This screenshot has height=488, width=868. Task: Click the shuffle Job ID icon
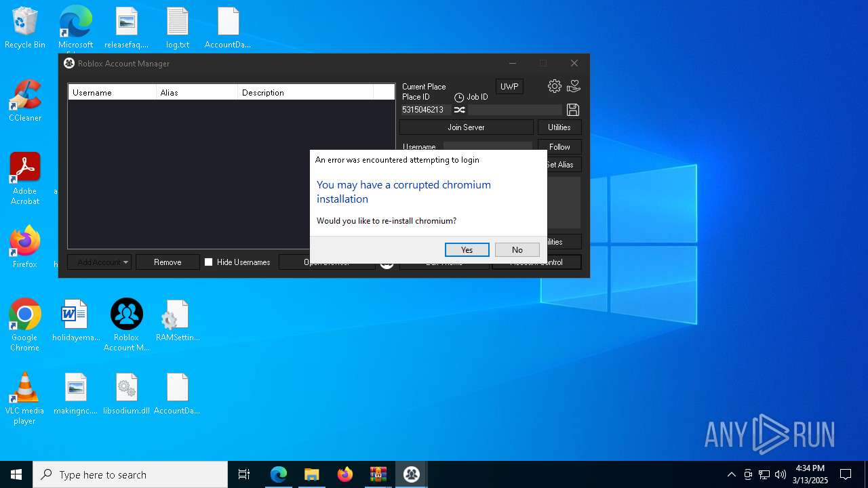(x=459, y=110)
